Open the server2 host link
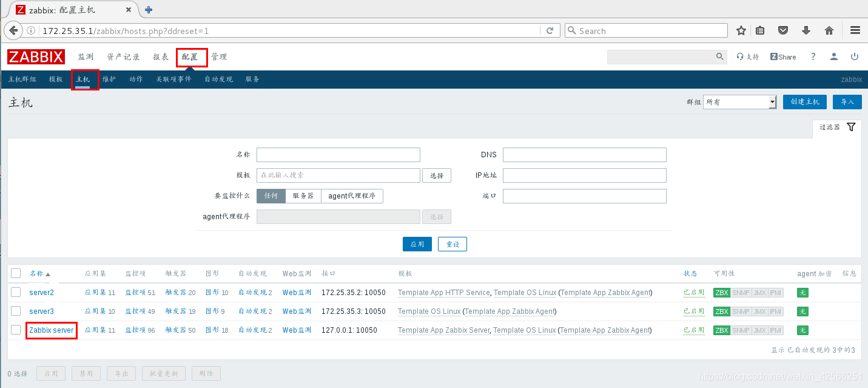Viewport: 868px width, 388px height. coord(41,293)
